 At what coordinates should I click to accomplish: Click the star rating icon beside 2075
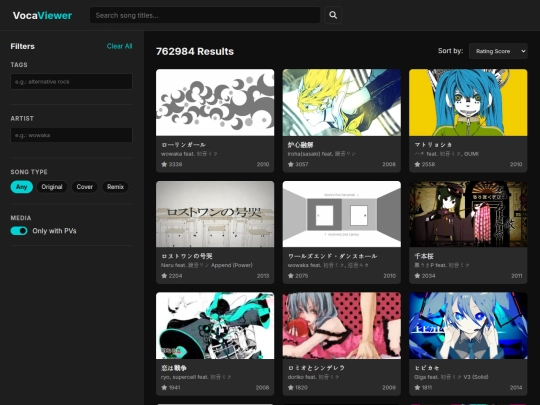pyautogui.click(x=291, y=276)
